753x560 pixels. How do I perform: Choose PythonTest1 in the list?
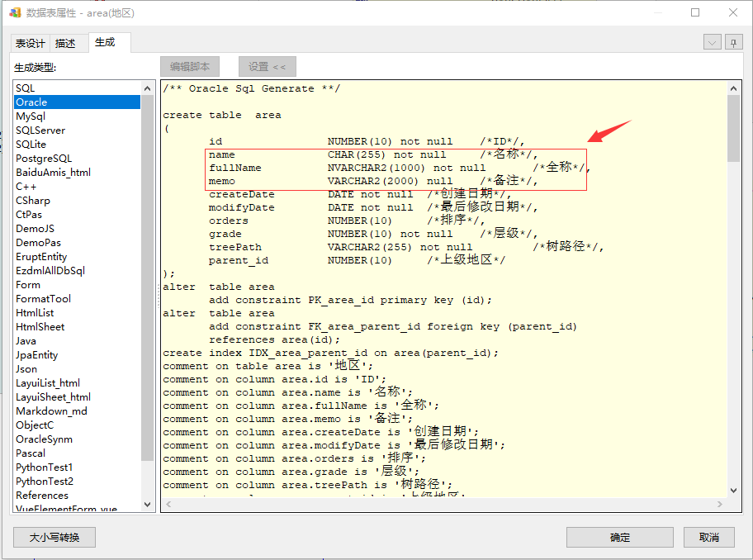pyautogui.click(x=78, y=467)
